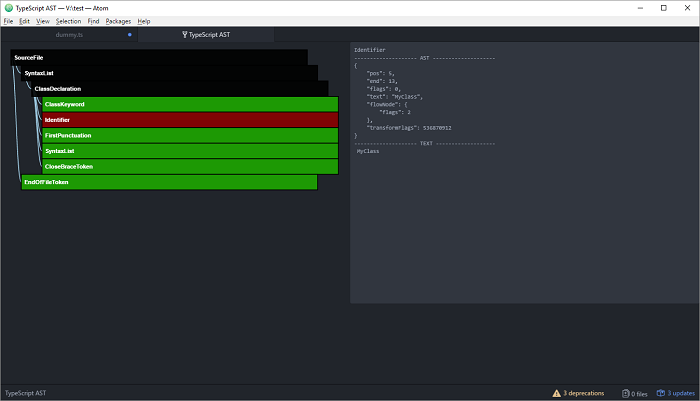Open the File menu
The image size is (700, 401).
[8, 21]
